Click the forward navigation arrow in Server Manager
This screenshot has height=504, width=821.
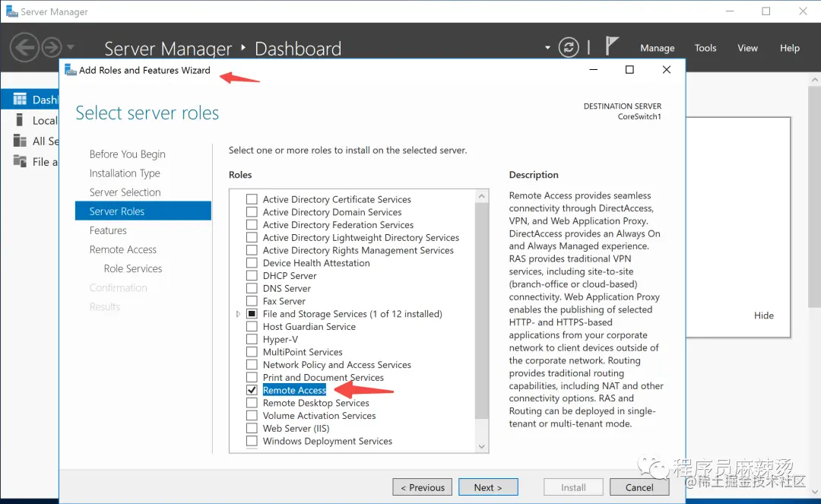click(x=52, y=48)
